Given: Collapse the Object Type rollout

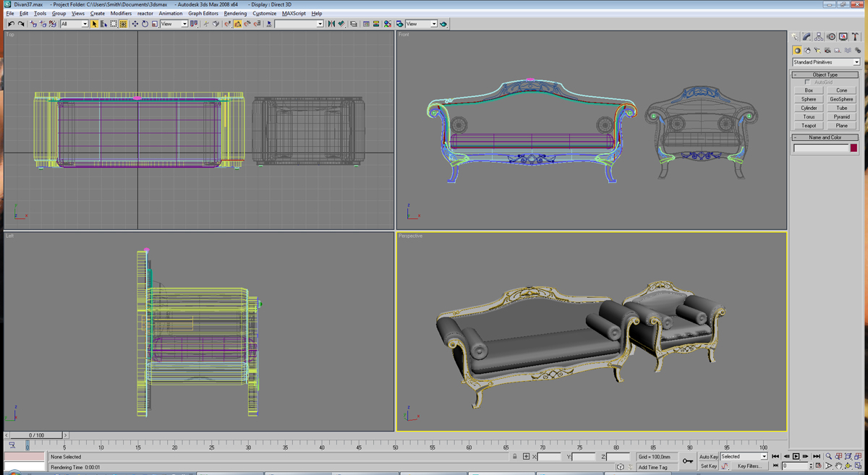Looking at the screenshot, I should pyautogui.click(x=825, y=74).
